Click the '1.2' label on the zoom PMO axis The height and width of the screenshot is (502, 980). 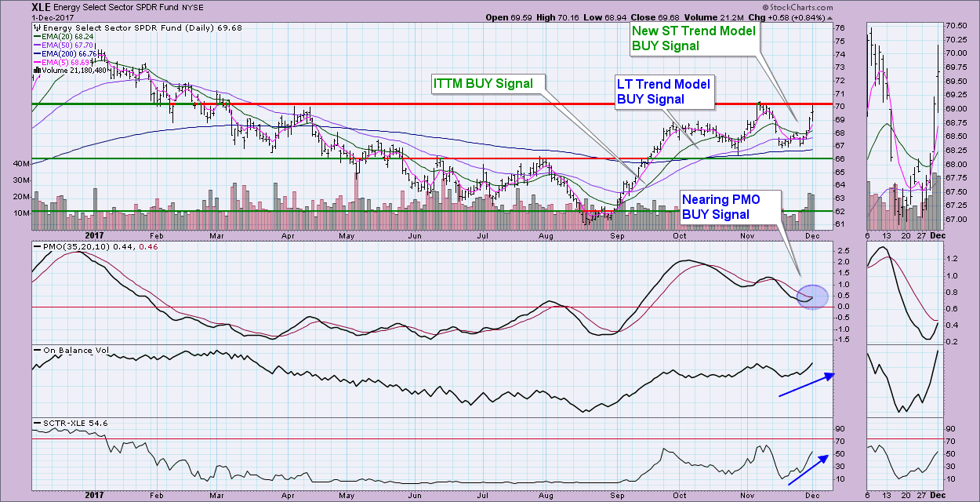(x=951, y=258)
